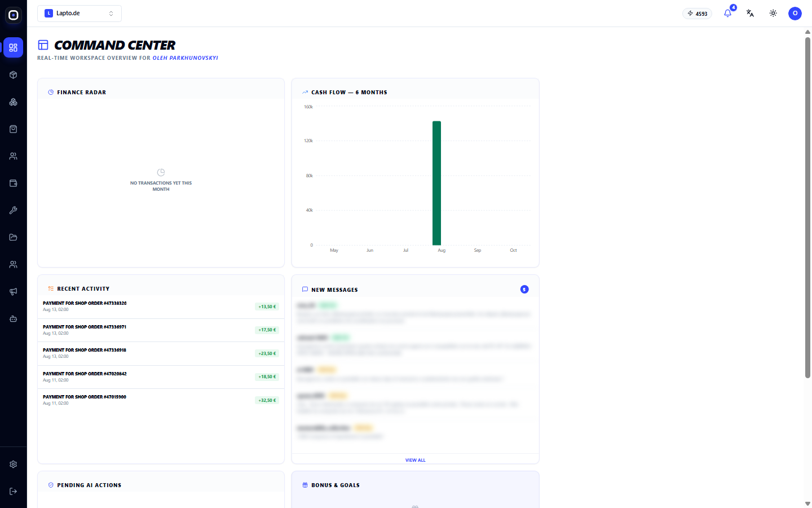Viewport: 812px width, 508px height.
Task: Click the Oleh Parkhunovskyi name link
Action: (185, 58)
